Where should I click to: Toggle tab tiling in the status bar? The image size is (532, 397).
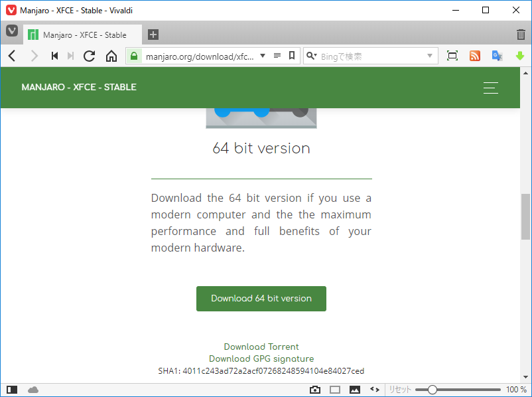click(335, 390)
